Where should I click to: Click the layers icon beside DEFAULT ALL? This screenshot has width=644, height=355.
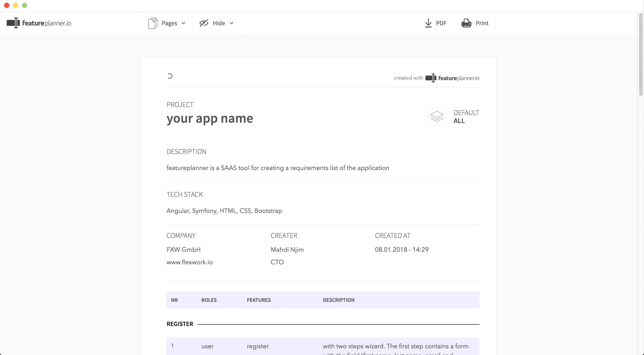tap(436, 116)
